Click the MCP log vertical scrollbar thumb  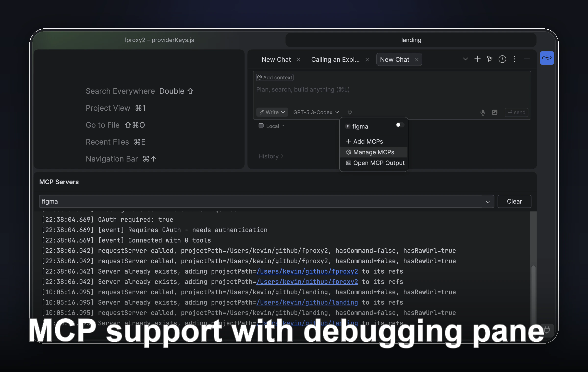coord(533,296)
